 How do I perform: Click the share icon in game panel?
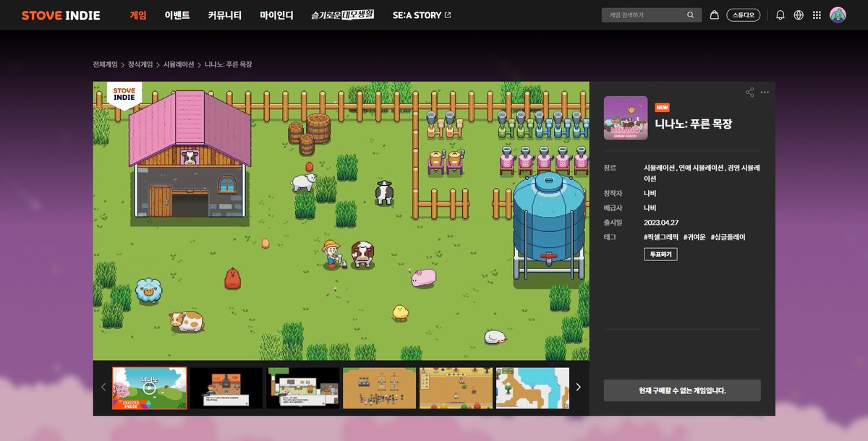[750, 92]
